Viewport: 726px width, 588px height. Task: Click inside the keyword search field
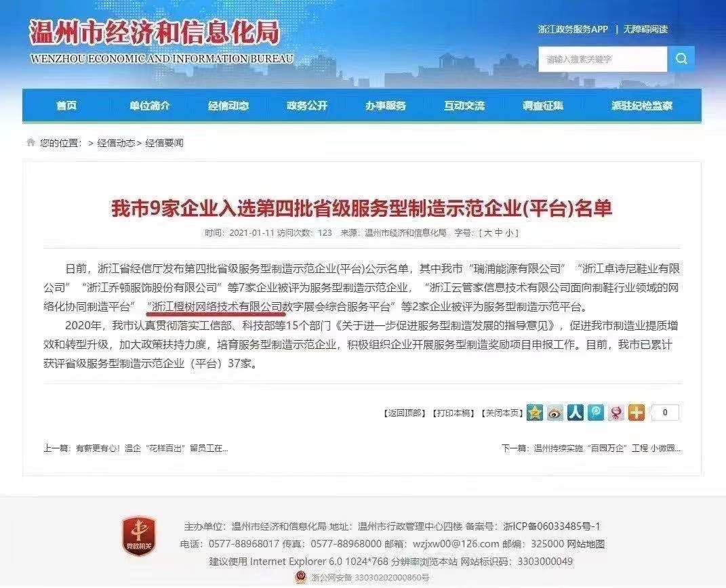603,59
